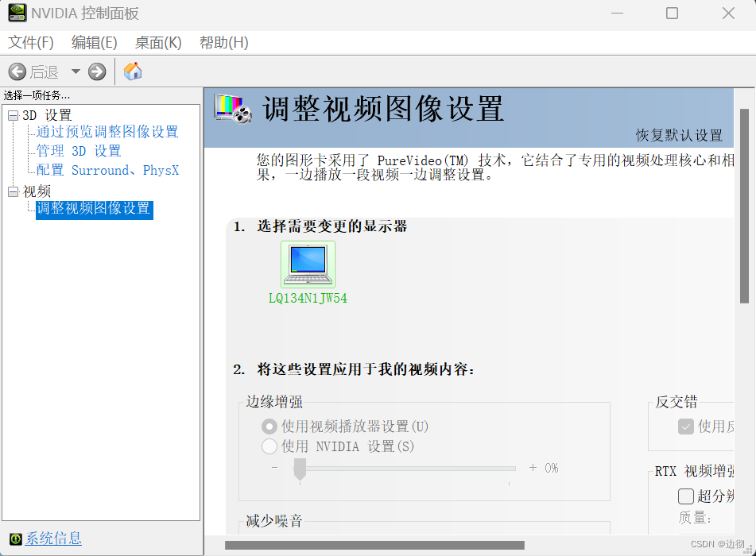
Task: Open the 文件(F) menu
Action: tap(31, 43)
